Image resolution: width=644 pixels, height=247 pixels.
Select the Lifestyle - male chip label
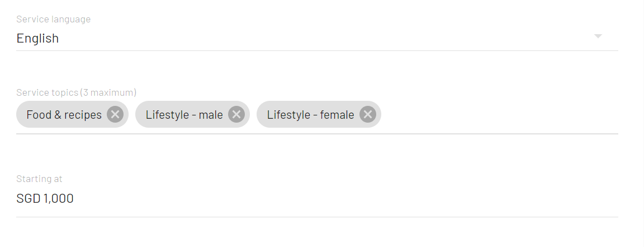pos(184,115)
